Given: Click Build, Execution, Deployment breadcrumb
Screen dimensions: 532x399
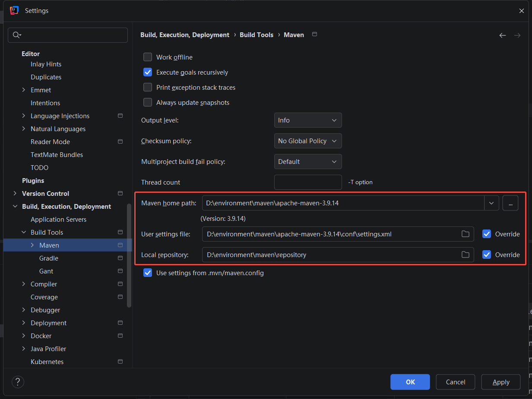Looking at the screenshot, I should [185, 35].
